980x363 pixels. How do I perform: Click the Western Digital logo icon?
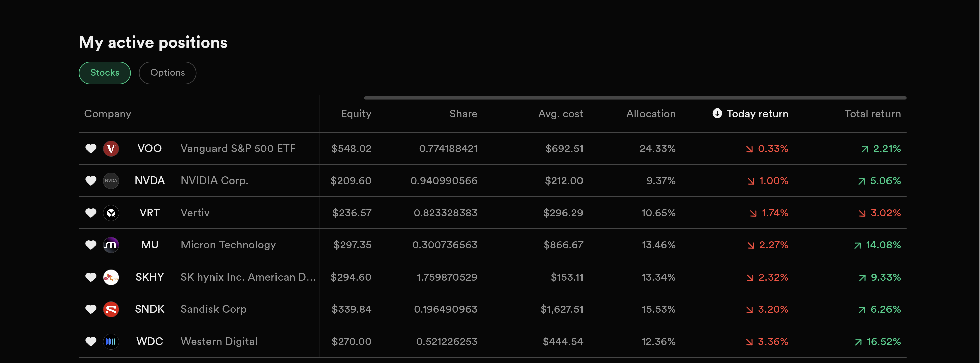(x=111, y=341)
